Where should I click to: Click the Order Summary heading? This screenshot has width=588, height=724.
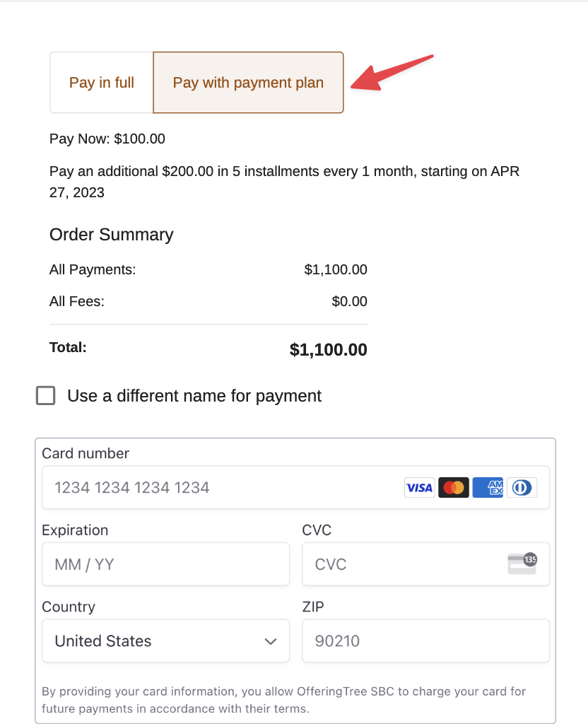(111, 235)
